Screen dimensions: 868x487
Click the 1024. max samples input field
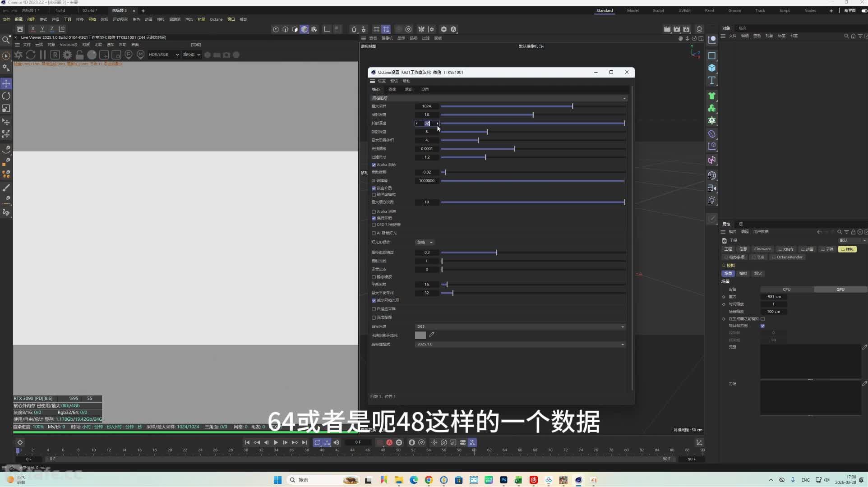(x=427, y=106)
